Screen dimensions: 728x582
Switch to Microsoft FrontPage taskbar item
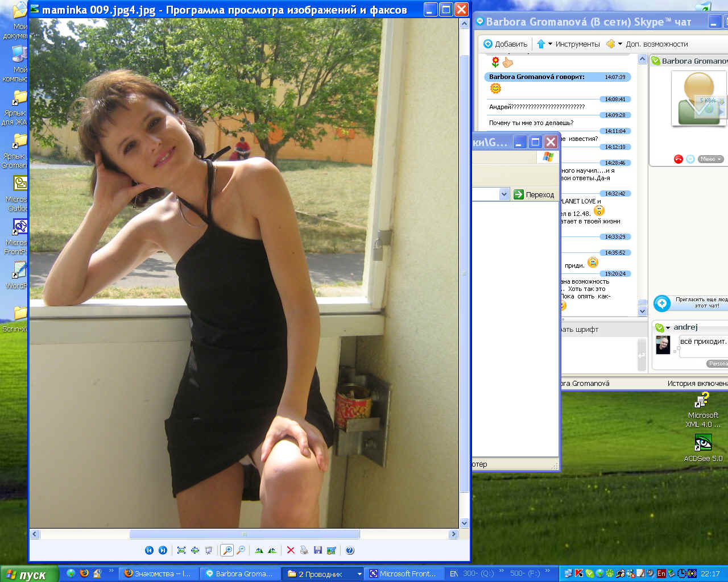403,573
